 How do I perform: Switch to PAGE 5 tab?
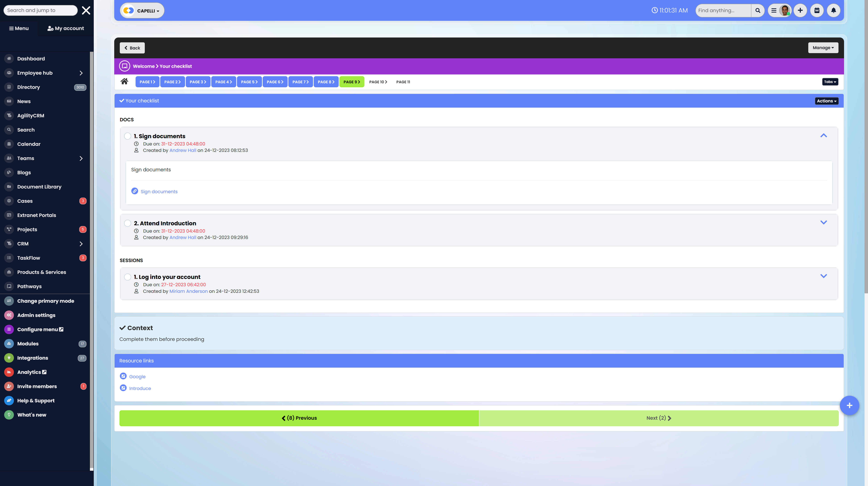tap(249, 82)
